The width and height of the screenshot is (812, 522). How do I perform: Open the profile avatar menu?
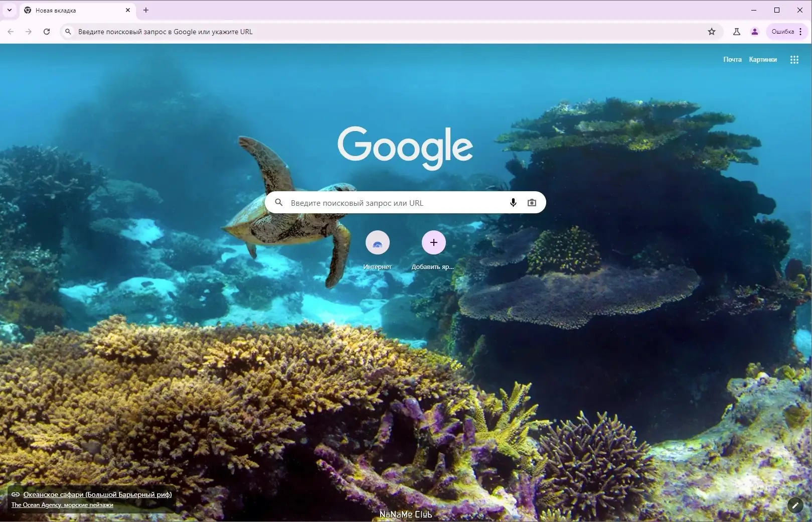coord(755,32)
